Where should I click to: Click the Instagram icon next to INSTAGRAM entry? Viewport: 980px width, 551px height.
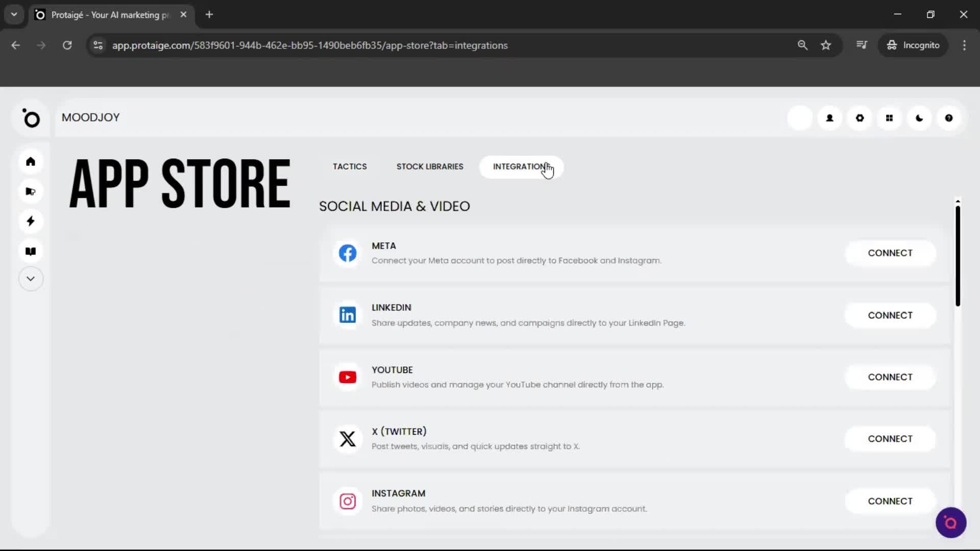coord(348,501)
